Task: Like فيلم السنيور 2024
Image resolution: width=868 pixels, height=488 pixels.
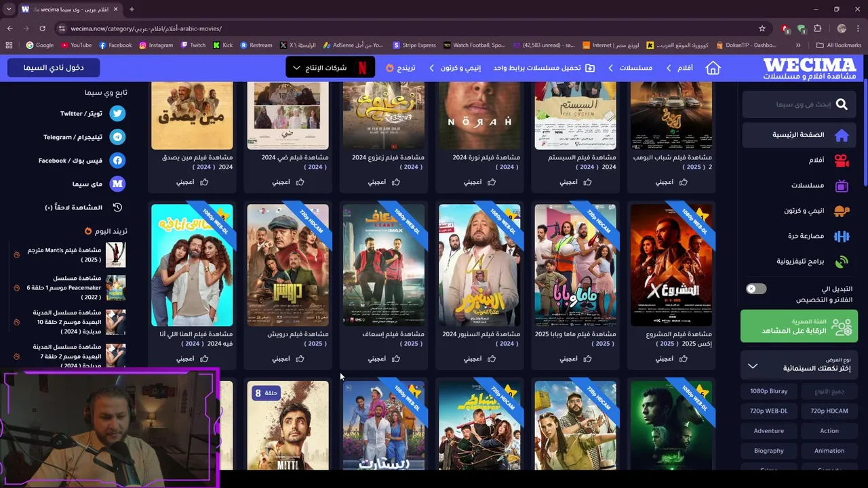Action: [479, 359]
